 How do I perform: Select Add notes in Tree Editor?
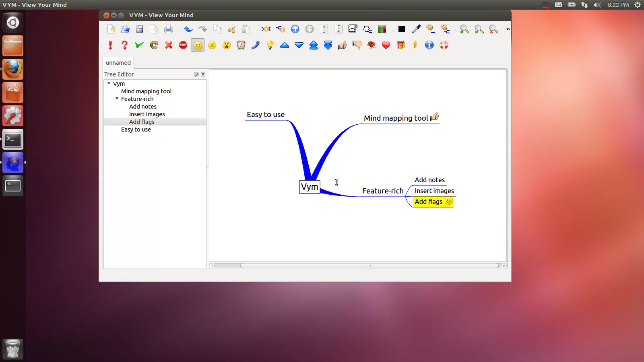pos(143,107)
